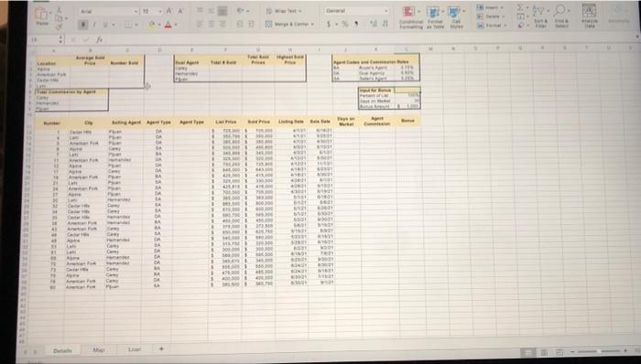Click the Merge & Center button
The height and width of the screenshot is (364, 641).
point(288,25)
